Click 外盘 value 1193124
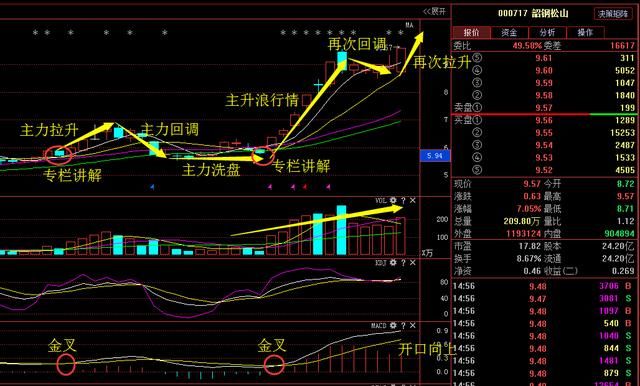The height and width of the screenshot is (386, 640). (x=524, y=234)
